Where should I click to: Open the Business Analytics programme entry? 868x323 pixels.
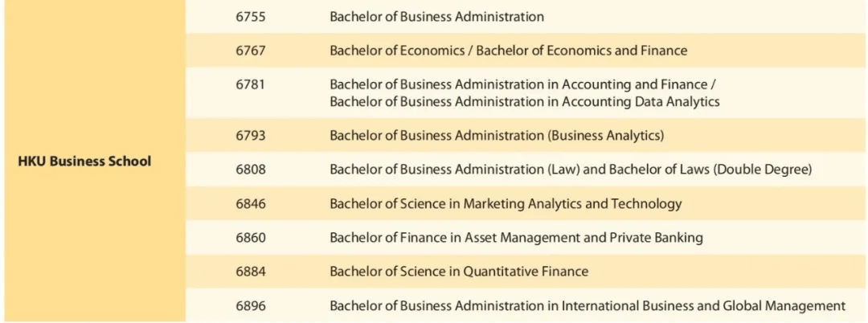[x=497, y=136]
